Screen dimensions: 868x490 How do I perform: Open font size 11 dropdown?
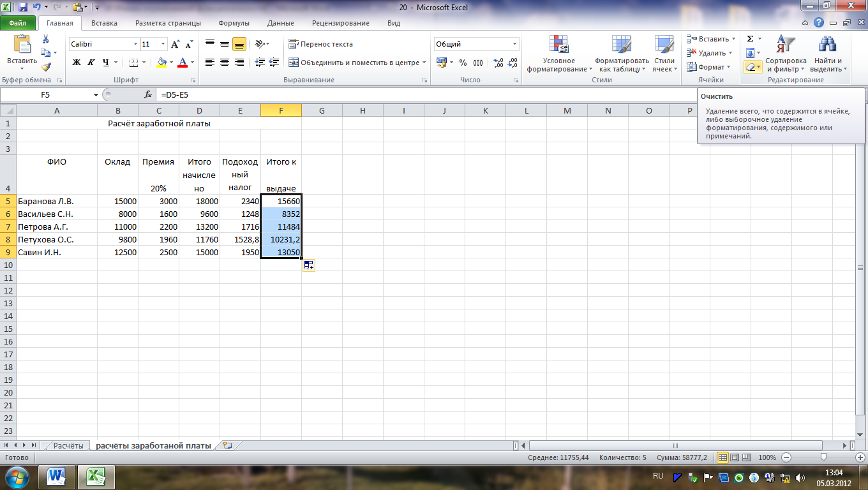pyautogui.click(x=163, y=44)
